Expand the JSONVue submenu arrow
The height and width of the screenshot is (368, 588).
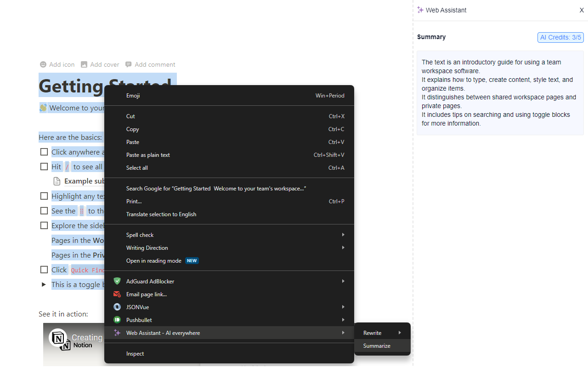343,307
